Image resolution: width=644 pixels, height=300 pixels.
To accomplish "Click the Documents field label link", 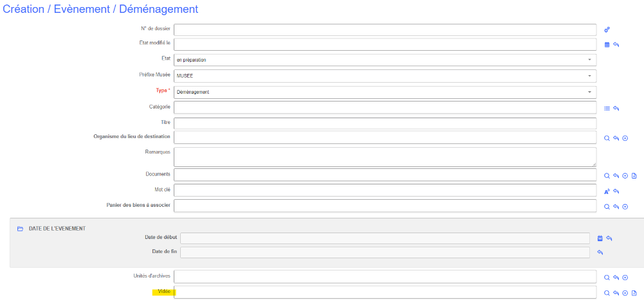I will (x=158, y=174).
